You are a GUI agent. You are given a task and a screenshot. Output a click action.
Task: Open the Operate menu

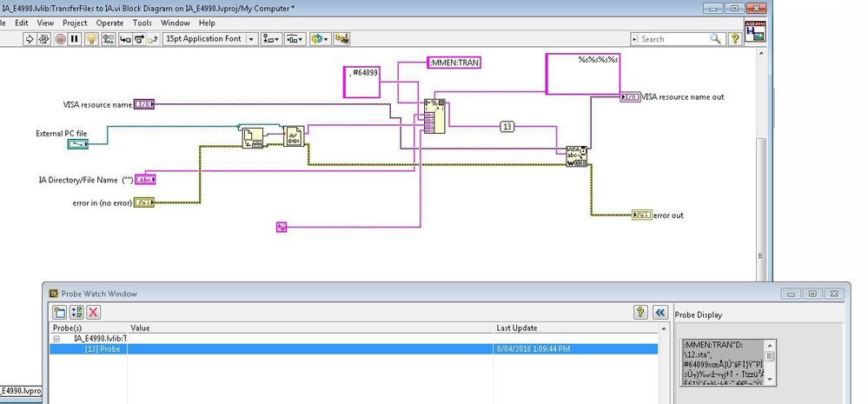(x=109, y=23)
